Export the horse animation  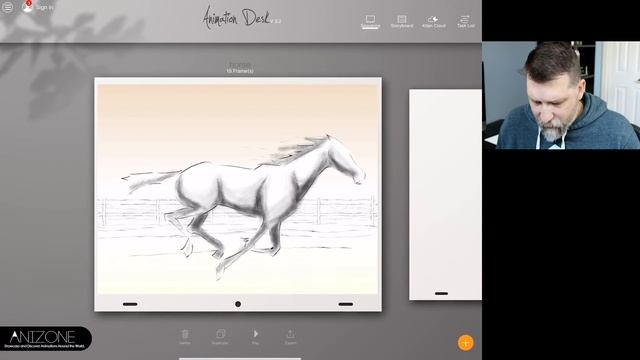coord(291,337)
